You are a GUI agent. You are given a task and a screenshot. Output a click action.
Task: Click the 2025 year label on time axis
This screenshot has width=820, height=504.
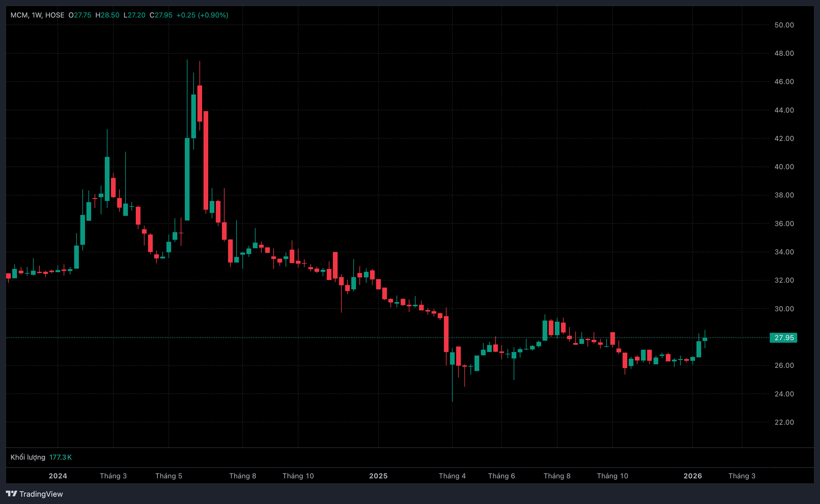pyautogui.click(x=378, y=476)
